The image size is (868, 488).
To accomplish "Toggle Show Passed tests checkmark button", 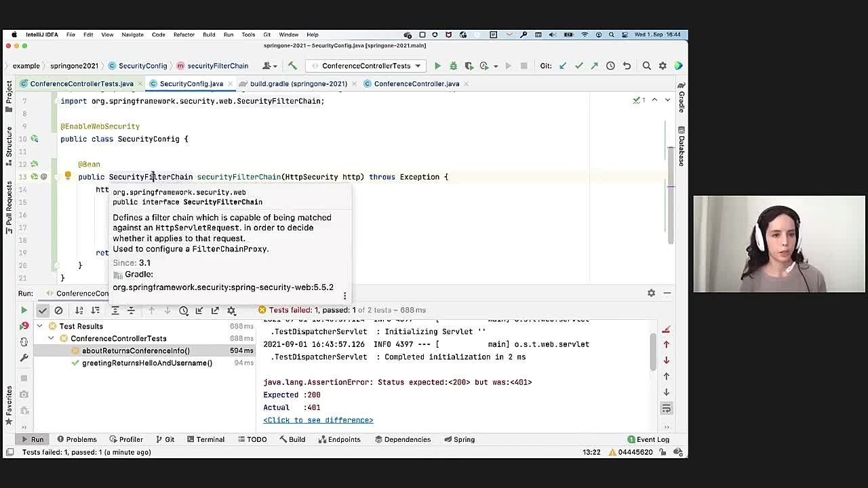I will pyautogui.click(x=43, y=310).
